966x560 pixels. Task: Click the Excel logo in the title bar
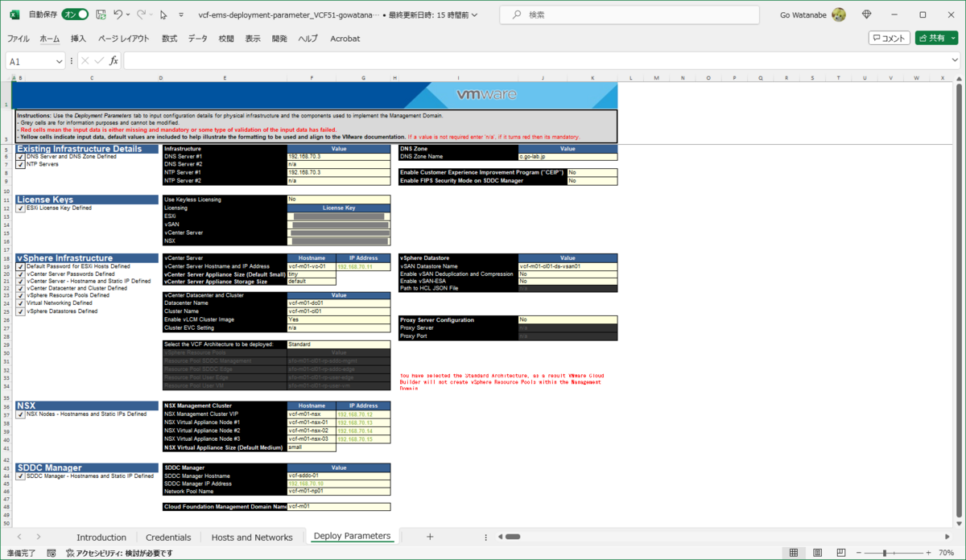pos(13,14)
